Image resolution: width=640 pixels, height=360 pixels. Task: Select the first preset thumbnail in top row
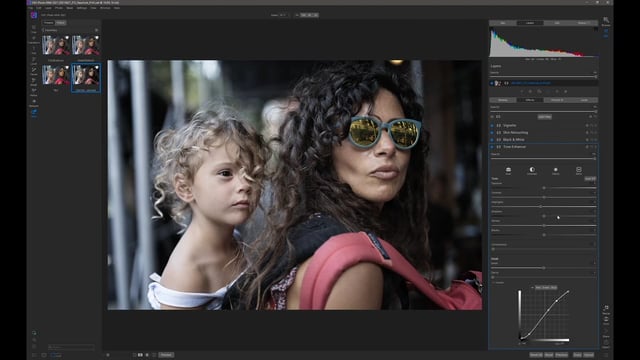[x=56, y=45]
